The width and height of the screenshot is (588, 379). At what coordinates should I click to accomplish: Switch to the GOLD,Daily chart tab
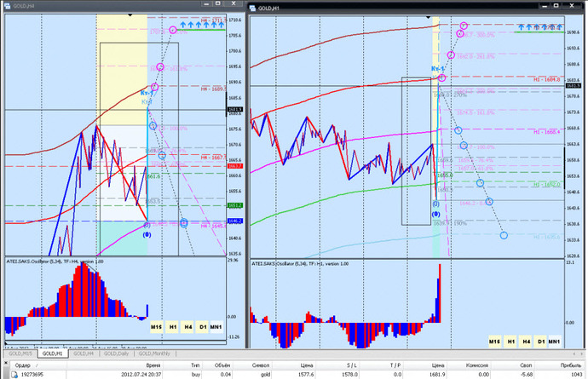coord(116,353)
